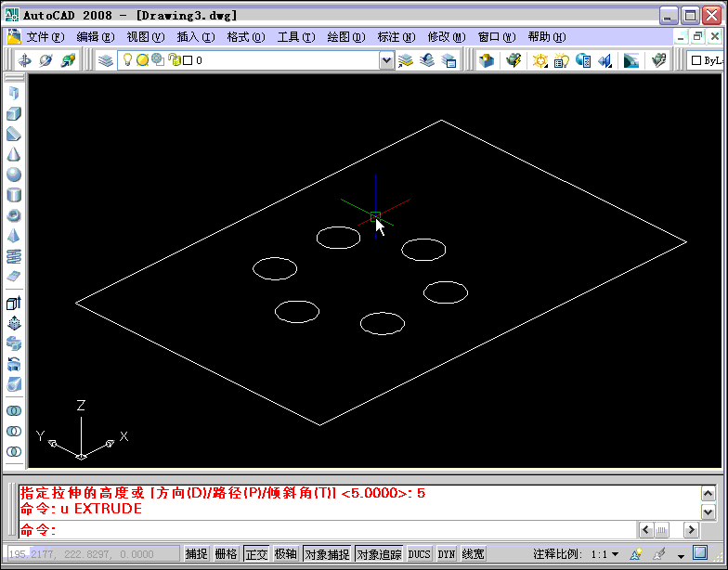Toggle layer 0 freeze sun icon

[x=143, y=59]
